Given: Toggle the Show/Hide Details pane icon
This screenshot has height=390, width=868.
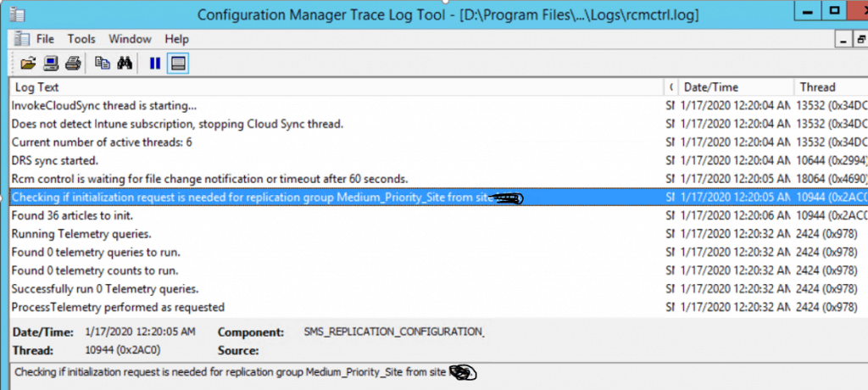Looking at the screenshot, I should (178, 63).
